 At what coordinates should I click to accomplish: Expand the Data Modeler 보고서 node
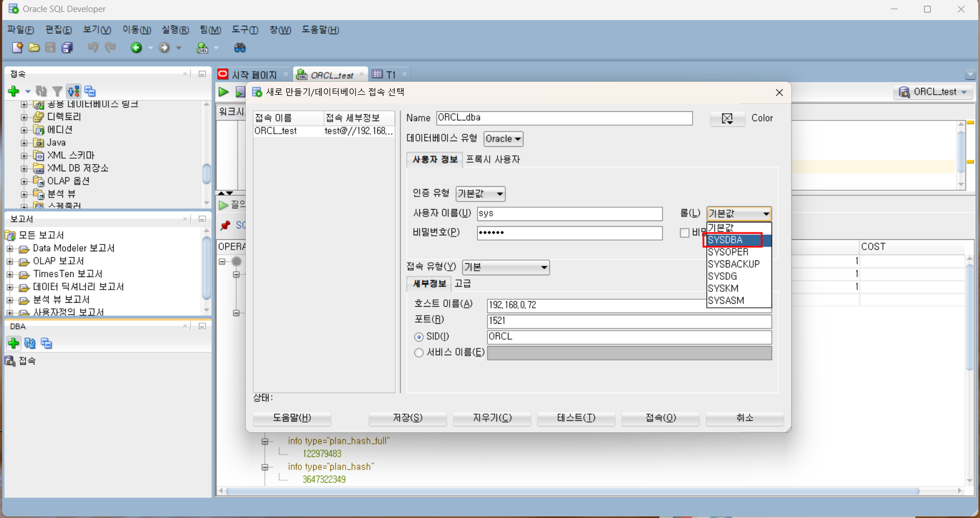10,248
